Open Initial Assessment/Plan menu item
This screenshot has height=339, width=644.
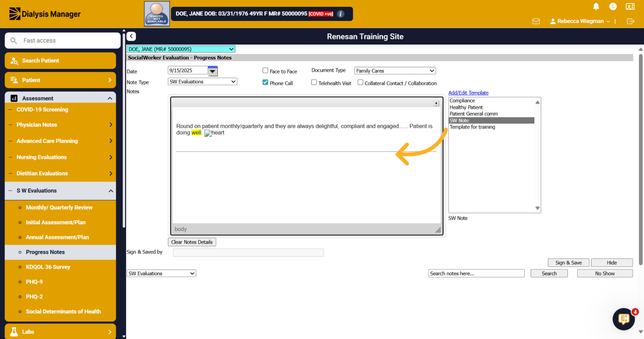pos(56,222)
